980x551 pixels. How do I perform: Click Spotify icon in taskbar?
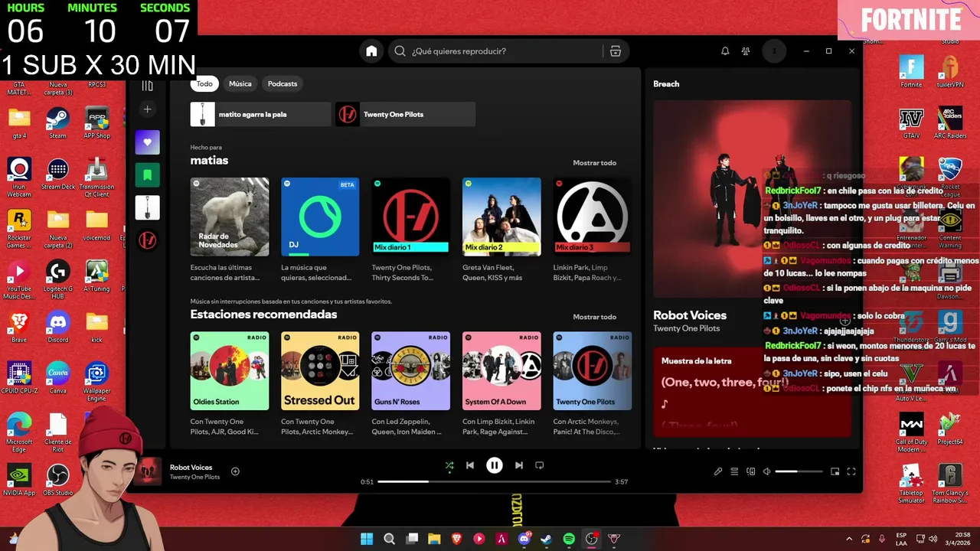tap(569, 539)
